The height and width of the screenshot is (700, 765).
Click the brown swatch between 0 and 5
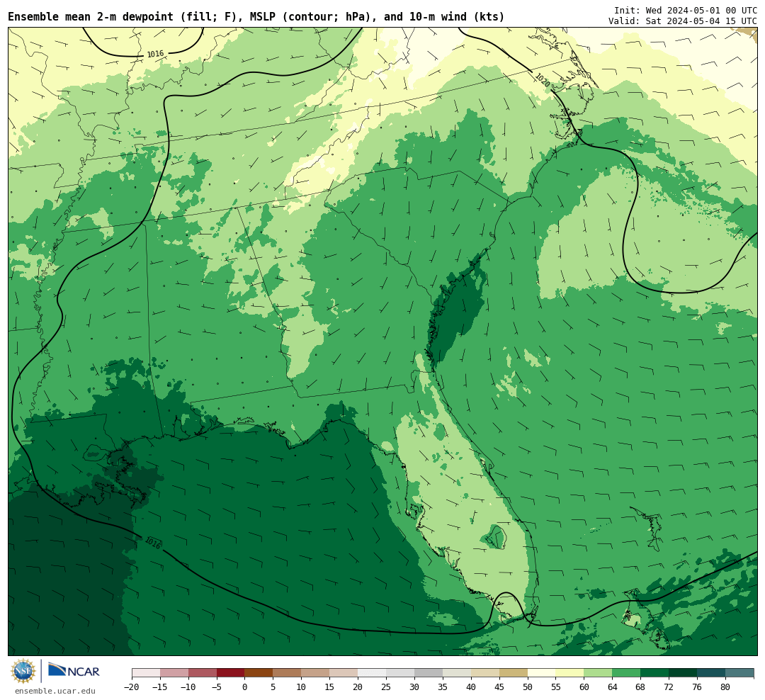[x=259, y=673]
